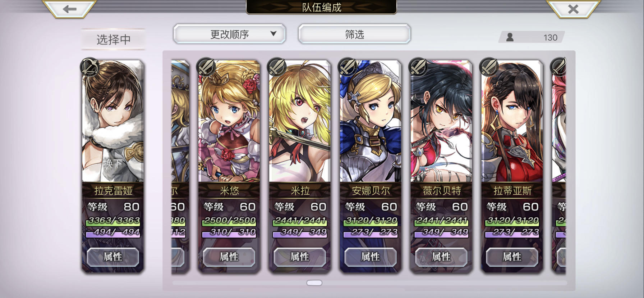Select 薇尔贝特's character portrait
Image resolution: width=644 pixels, height=298 pixels.
pos(441,122)
